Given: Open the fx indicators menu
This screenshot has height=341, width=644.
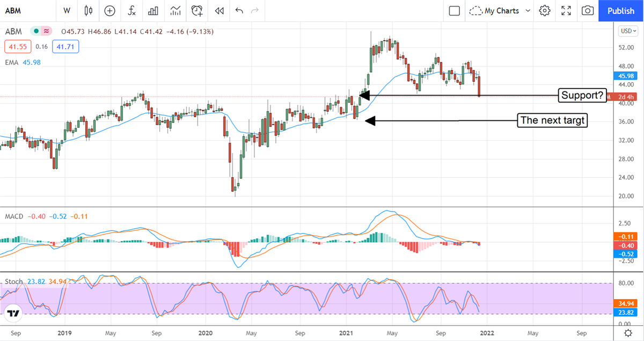Looking at the screenshot, I should click(131, 10).
